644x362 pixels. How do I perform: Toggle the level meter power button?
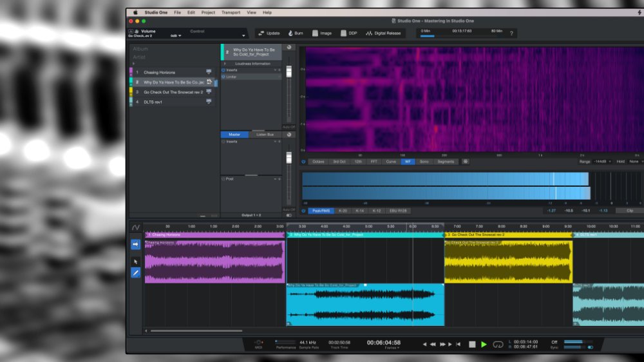(x=303, y=211)
